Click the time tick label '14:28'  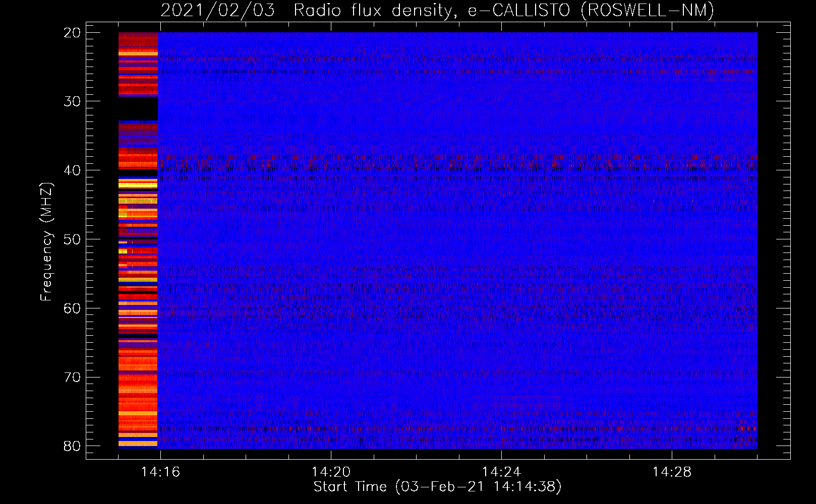pos(672,472)
